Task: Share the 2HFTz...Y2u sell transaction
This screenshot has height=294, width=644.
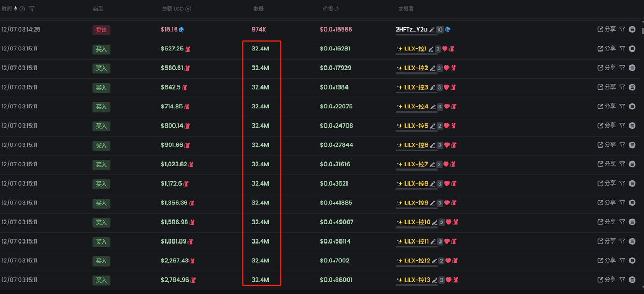Action: [x=606, y=29]
